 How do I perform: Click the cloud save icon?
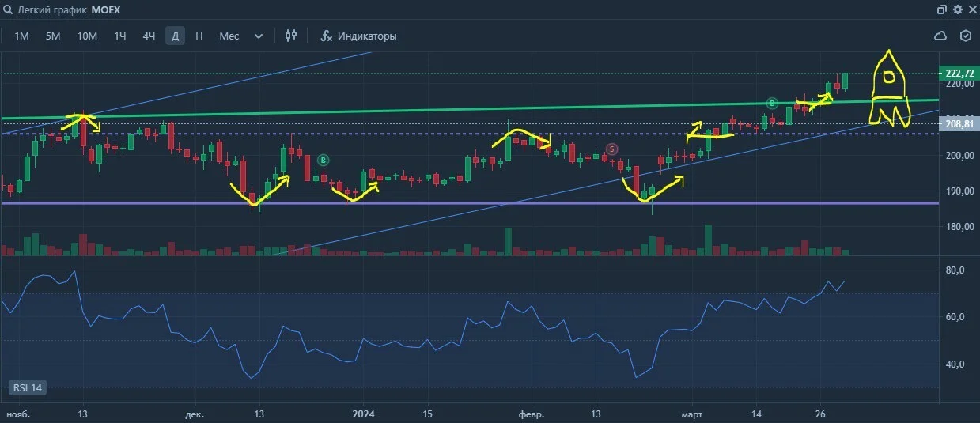pyautogui.click(x=941, y=36)
